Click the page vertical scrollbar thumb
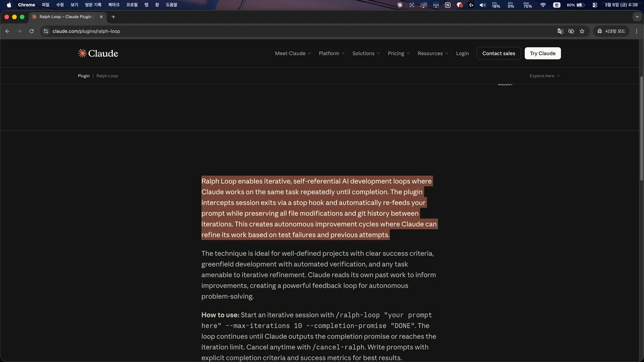644x362 pixels. coord(641,128)
